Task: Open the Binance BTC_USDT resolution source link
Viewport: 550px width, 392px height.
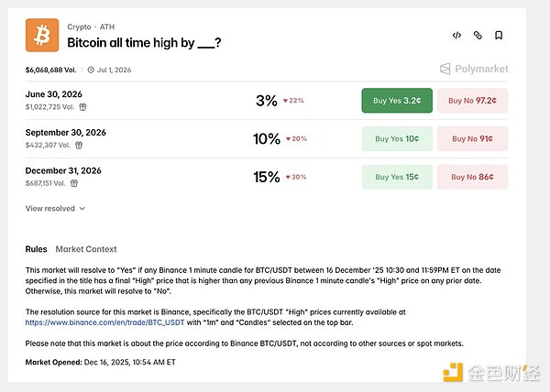Action: pos(104,323)
